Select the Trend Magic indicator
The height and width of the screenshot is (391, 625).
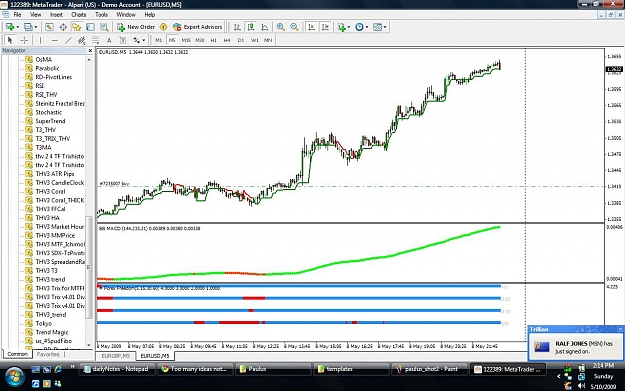[x=52, y=332]
